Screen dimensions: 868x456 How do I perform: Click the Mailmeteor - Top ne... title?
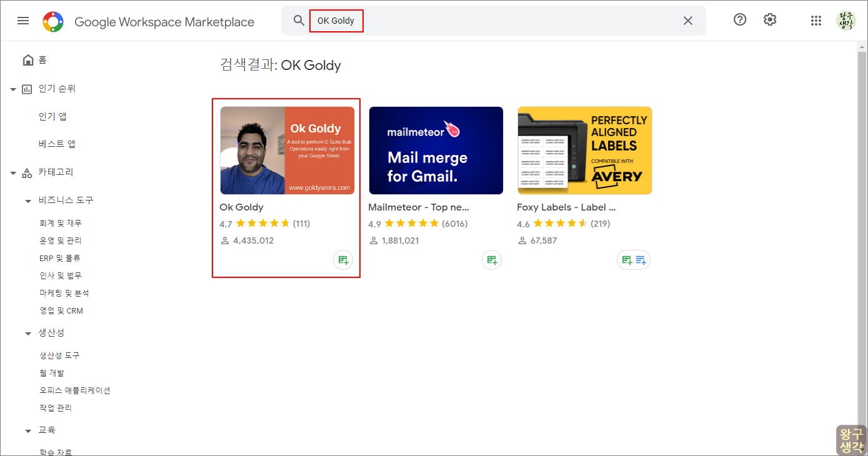tap(419, 207)
